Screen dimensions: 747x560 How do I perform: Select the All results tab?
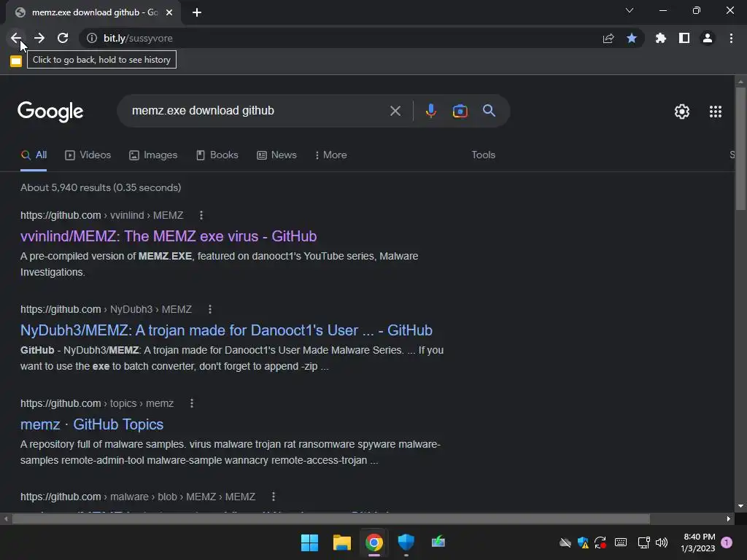pyautogui.click(x=34, y=155)
